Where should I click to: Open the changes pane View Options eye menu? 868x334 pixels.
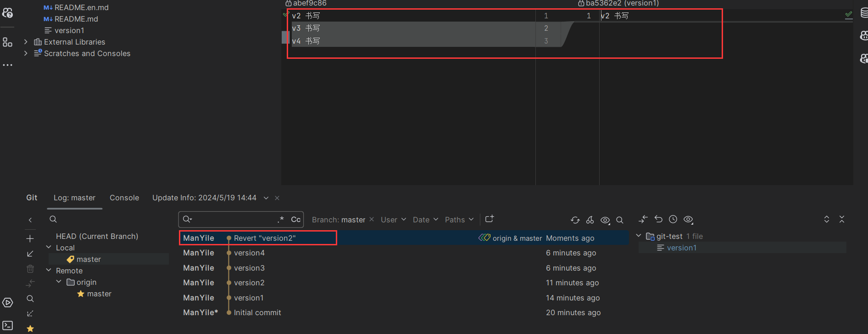click(x=688, y=220)
